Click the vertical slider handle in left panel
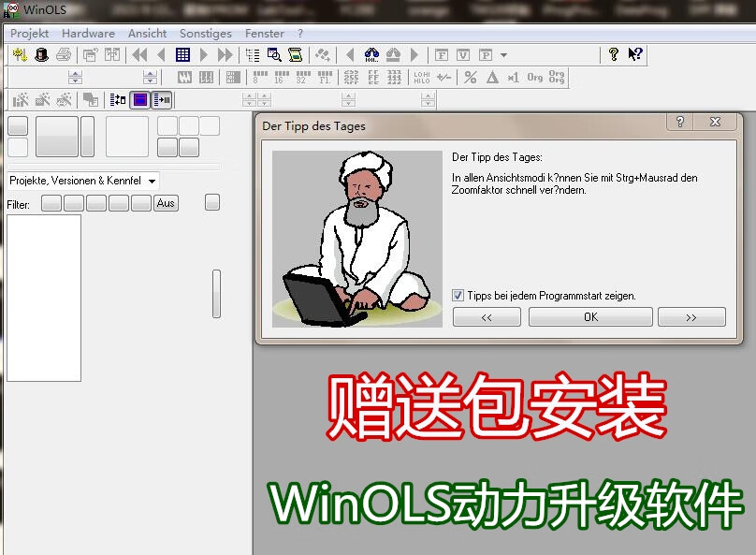Viewport: 756px width, 555px height. [x=217, y=294]
